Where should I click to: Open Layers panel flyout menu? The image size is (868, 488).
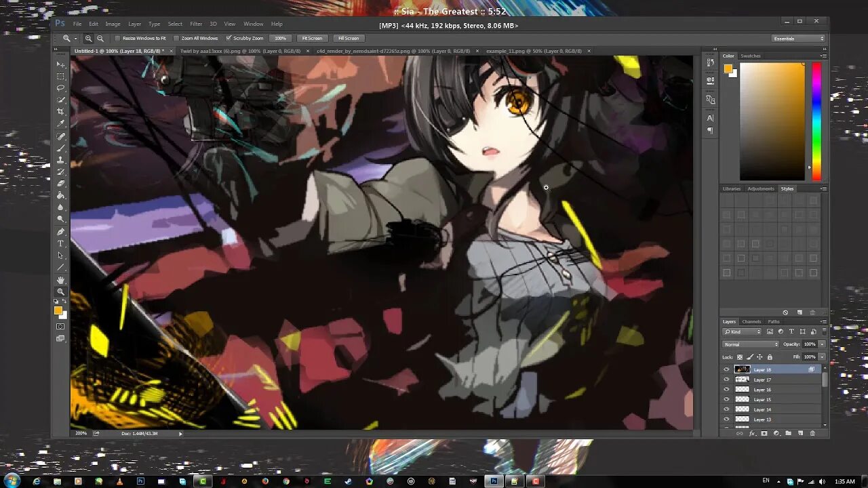tap(823, 321)
